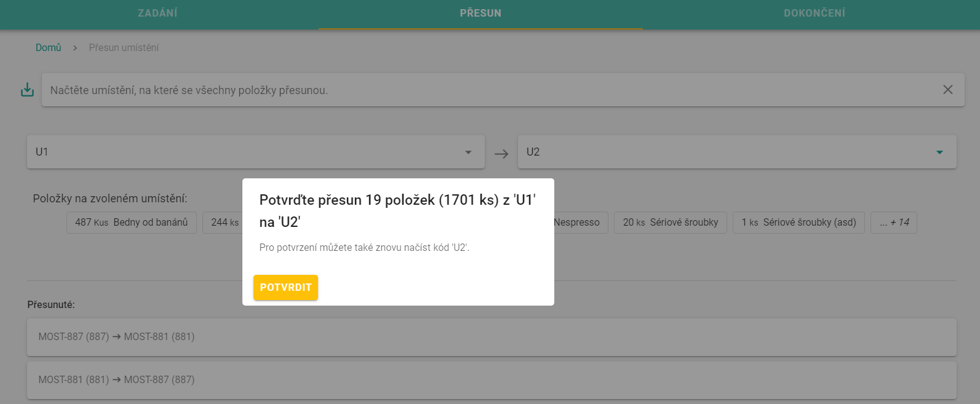Expand the U2 target location dropdown arrow
Viewport: 980px width, 404px height.
(939, 152)
